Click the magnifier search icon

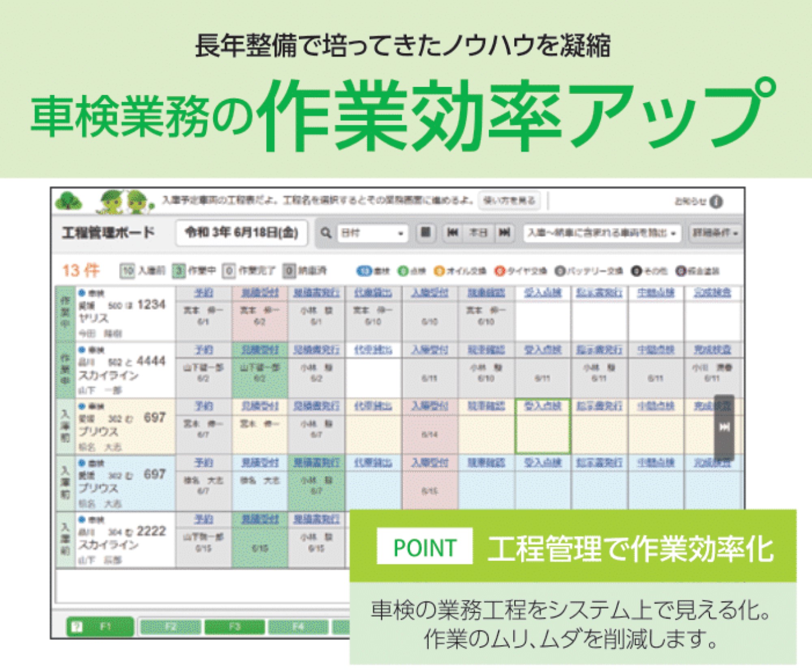pyautogui.click(x=325, y=233)
